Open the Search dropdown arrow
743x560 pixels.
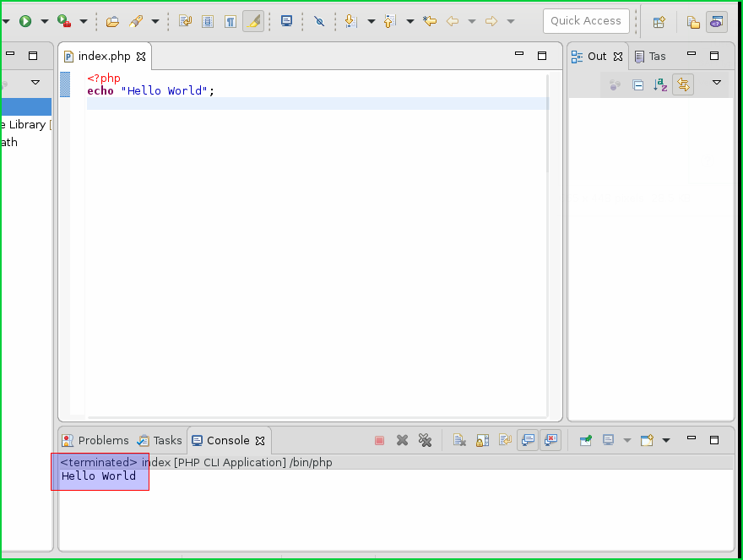[x=155, y=21]
